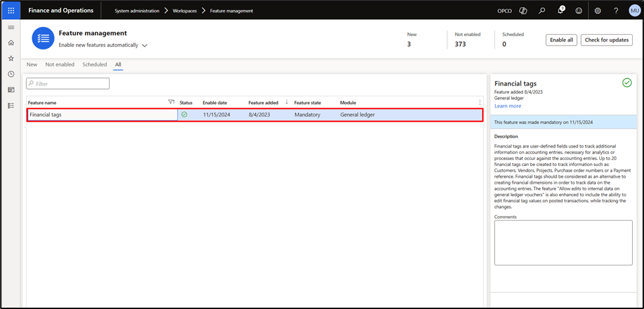Screen dimensions: 644x309
Task: Expand Enable new features automatically dropdown
Action: (103, 45)
